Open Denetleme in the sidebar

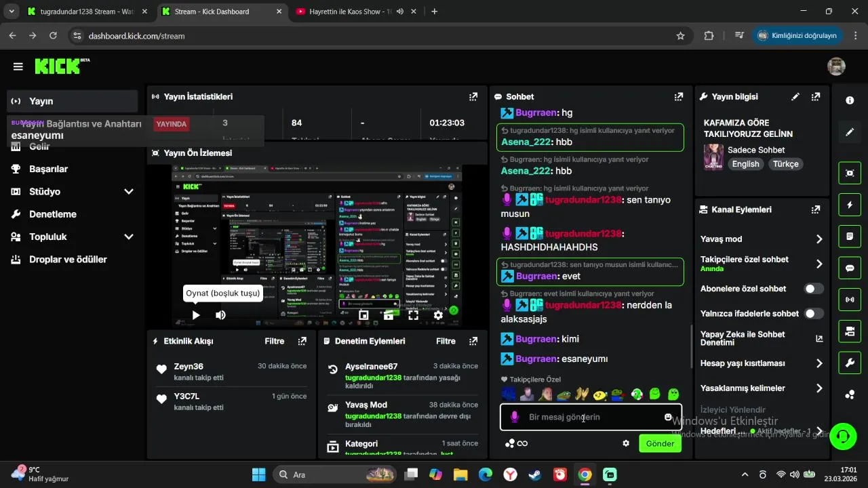pos(73,214)
